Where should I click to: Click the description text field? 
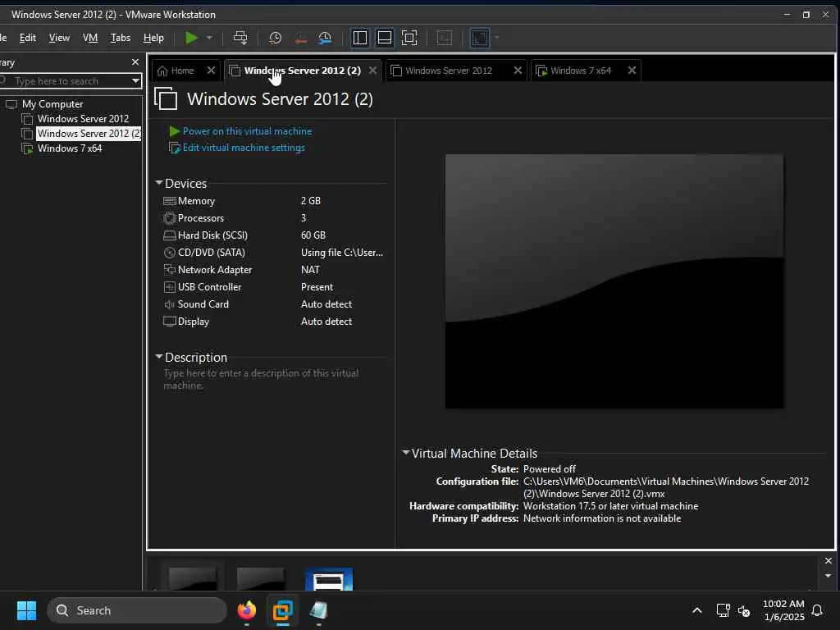tap(273, 379)
